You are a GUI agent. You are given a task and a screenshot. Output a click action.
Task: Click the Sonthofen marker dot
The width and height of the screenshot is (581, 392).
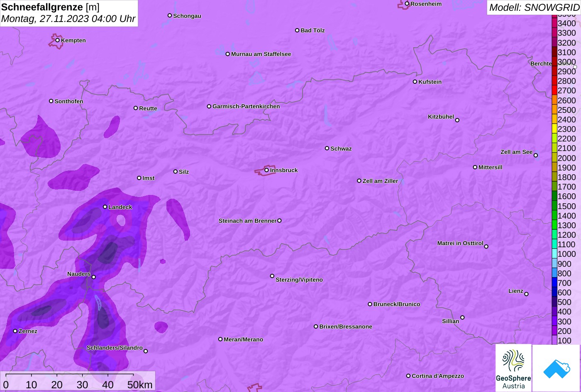point(51,101)
